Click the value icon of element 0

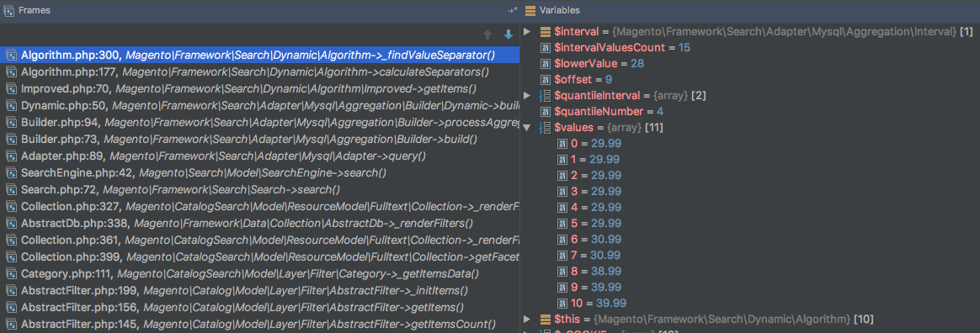[x=562, y=143]
